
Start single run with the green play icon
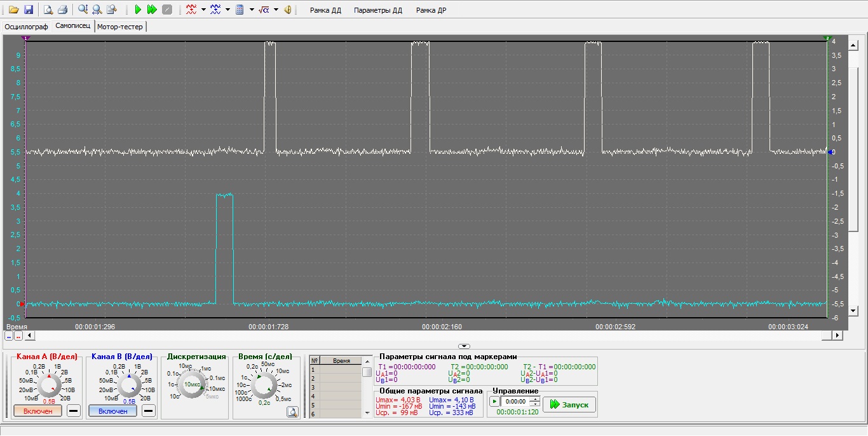(x=138, y=10)
